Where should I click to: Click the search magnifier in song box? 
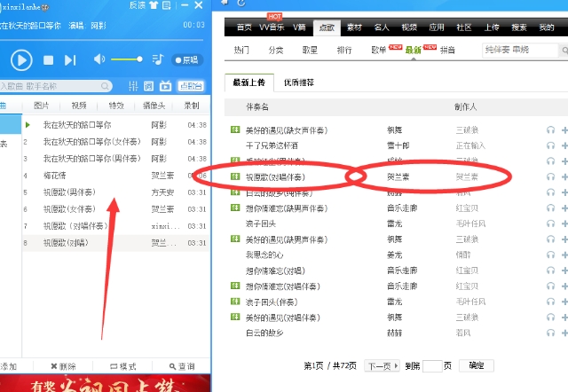pos(106,86)
